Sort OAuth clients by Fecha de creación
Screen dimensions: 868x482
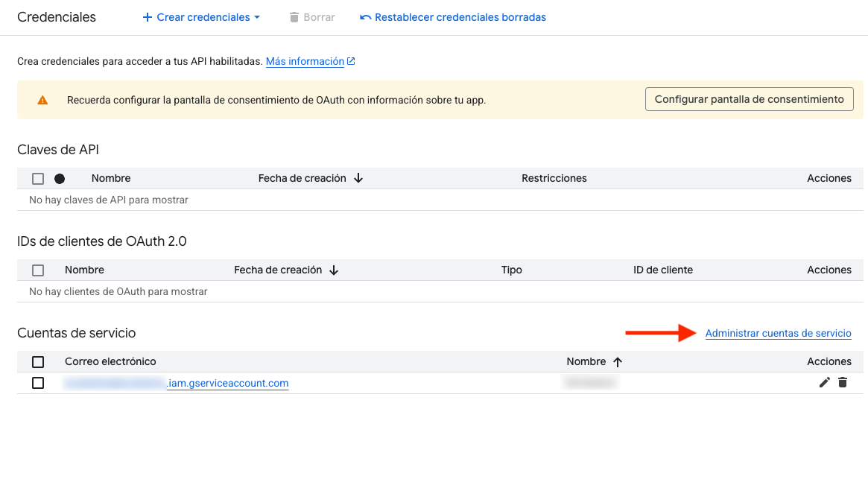pos(278,270)
